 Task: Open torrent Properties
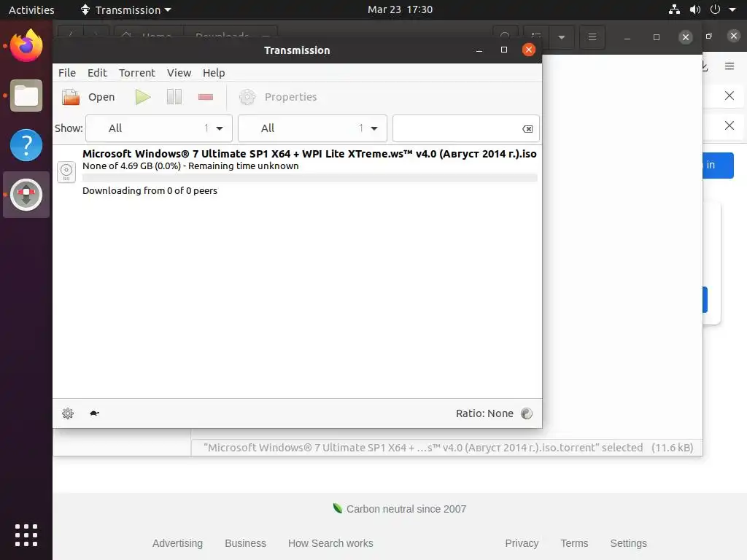click(278, 97)
